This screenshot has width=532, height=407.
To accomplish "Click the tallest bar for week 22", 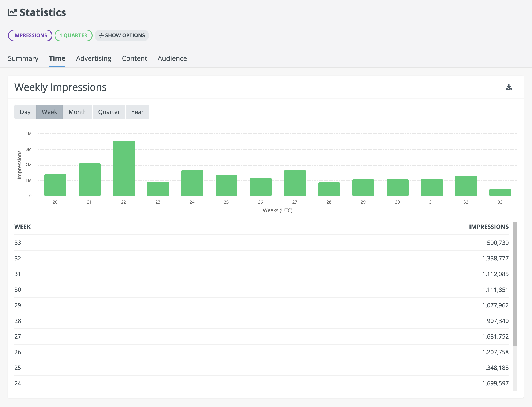I will (x=124, y=168).
